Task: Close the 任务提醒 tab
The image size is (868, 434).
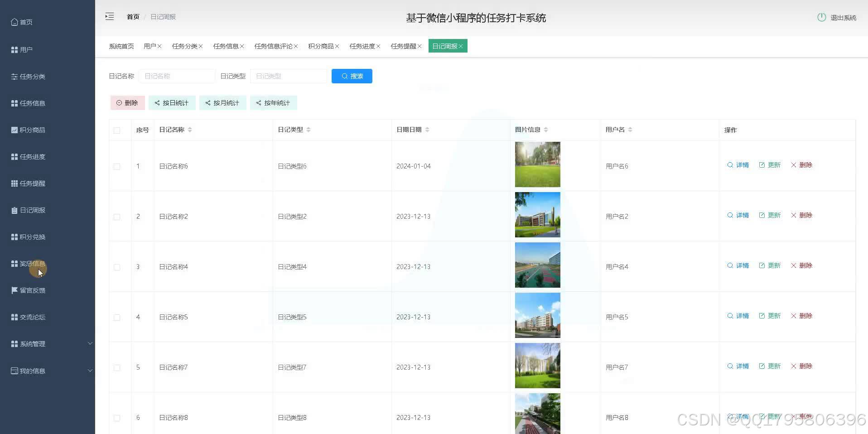Action: (x=420, y=46)
